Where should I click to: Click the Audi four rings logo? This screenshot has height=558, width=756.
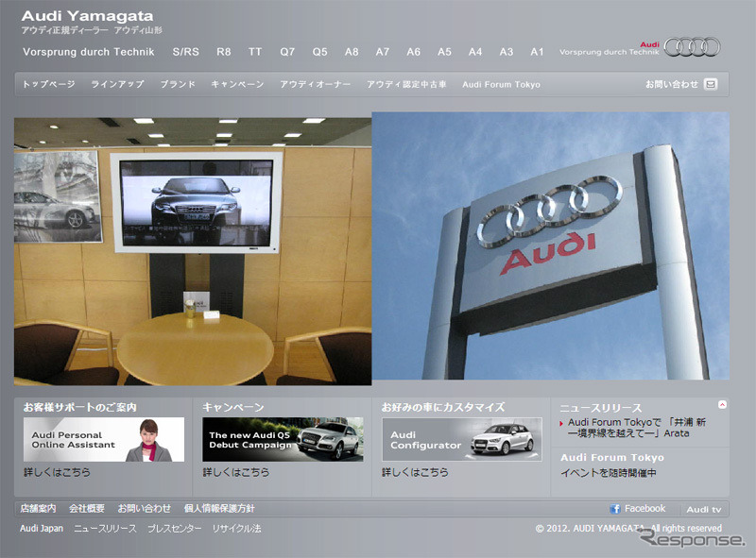691,48
